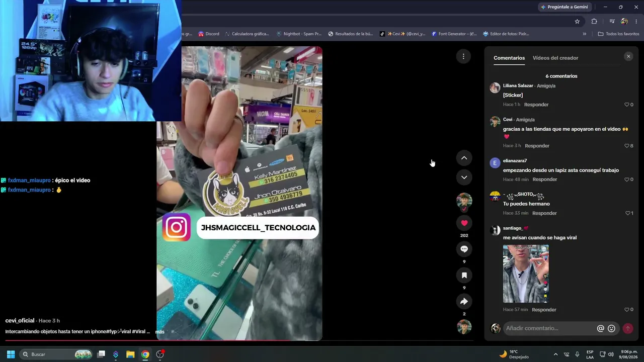This screenshot has width=644, height=362.
Task: Open the video comments bubble icon
Action: [x=464, y=249]
